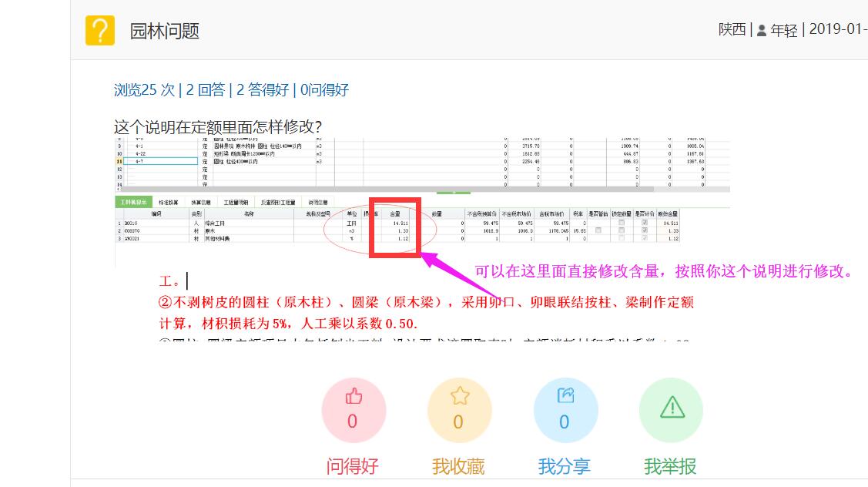Click the 陕西 region label
The width and height of the screenshot is (868, 487).
tap(732, 29)
